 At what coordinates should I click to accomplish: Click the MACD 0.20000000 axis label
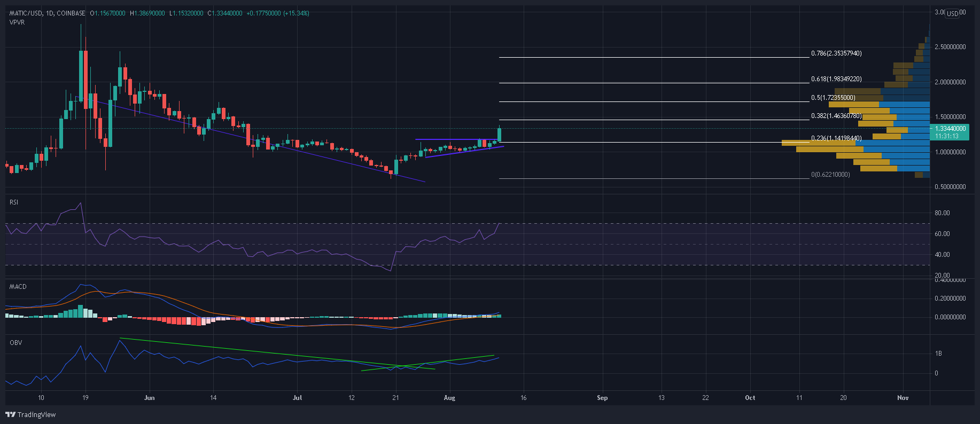(x=950, y=299)
